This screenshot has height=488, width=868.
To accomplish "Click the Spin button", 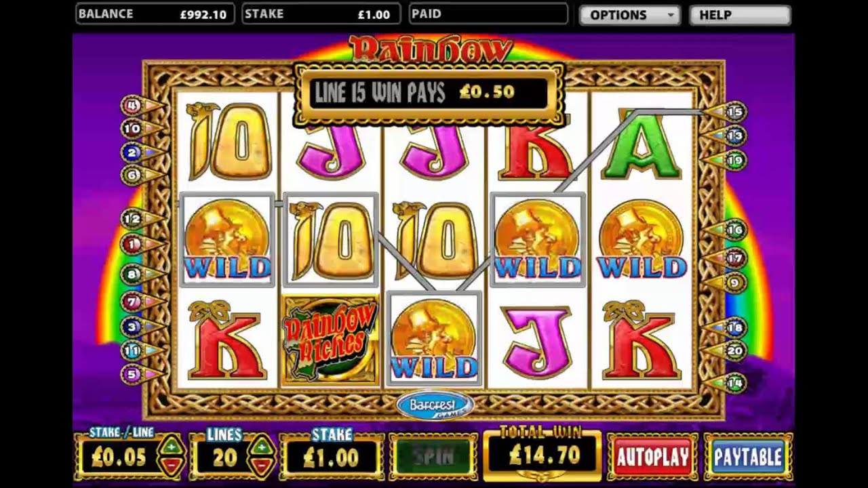I will point(433,456).
